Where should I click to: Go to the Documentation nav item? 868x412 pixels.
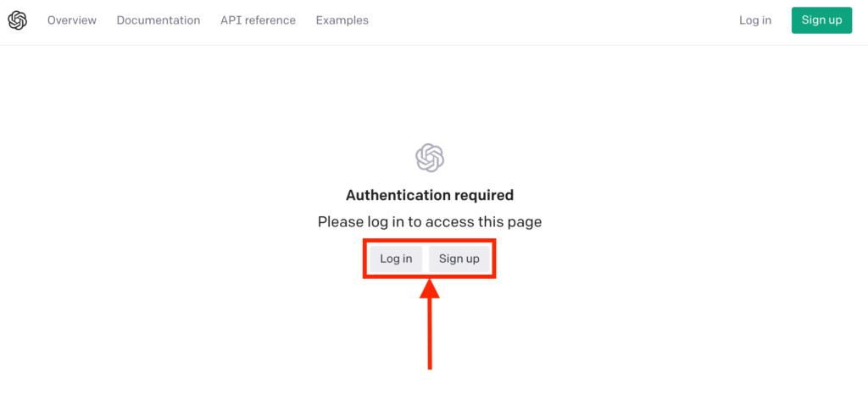(159, 20)
